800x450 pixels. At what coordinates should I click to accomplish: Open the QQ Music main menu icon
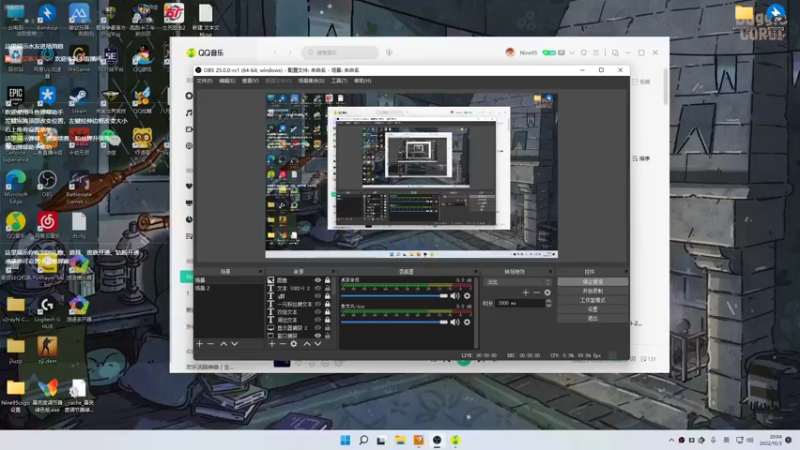pos(595,53)
